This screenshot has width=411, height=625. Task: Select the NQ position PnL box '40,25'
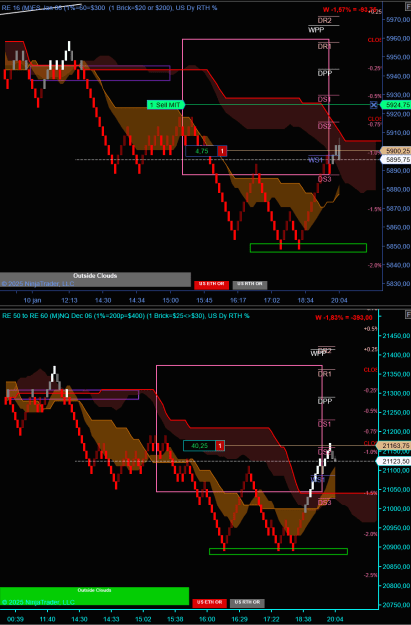pos(199,446)
